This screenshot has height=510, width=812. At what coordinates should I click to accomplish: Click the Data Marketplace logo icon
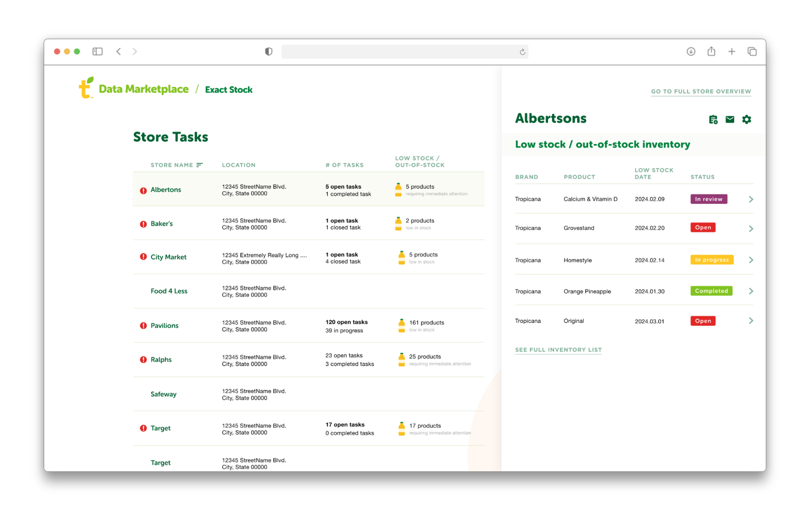pyautogui.click(x=86, y=87)
